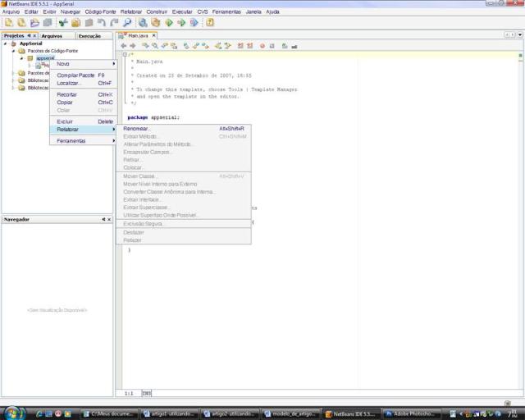
Task: Click the editor Back navigation arrow icon
Action: coord(123,46)
